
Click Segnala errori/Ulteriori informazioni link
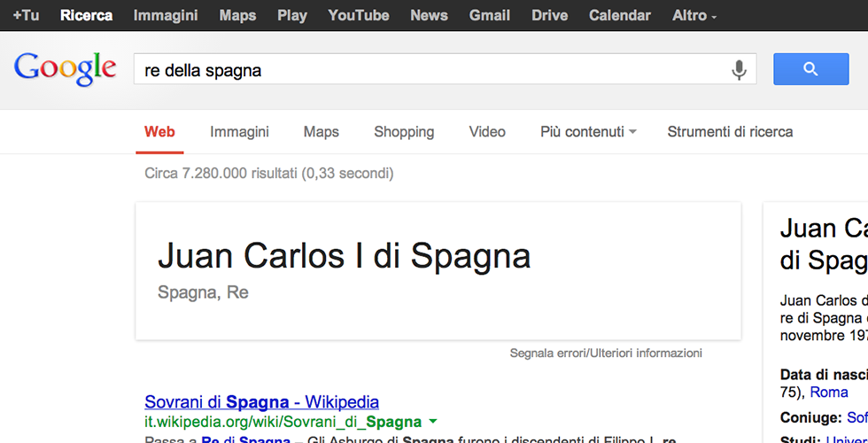click(606, 354)
